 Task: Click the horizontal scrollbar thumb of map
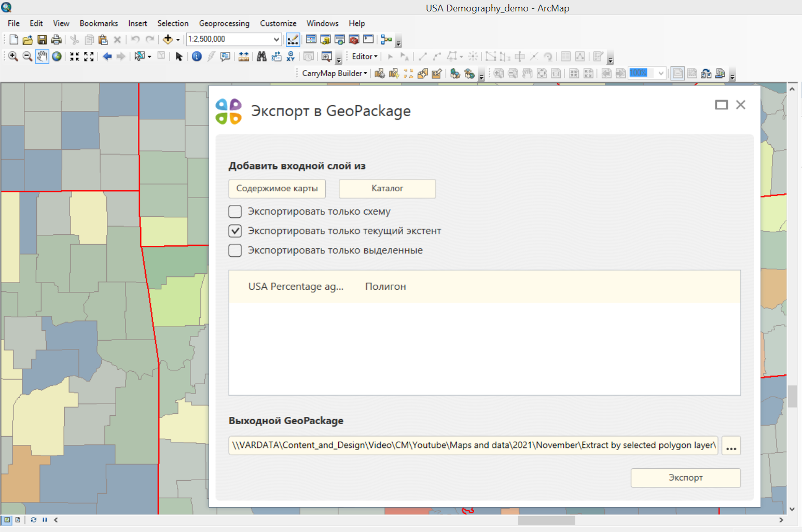[546, 520]
